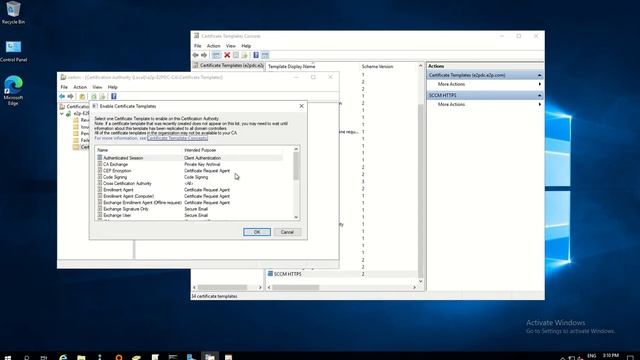Select Cross Certification Authority template row
640x360 pixels.
(190, 184)
